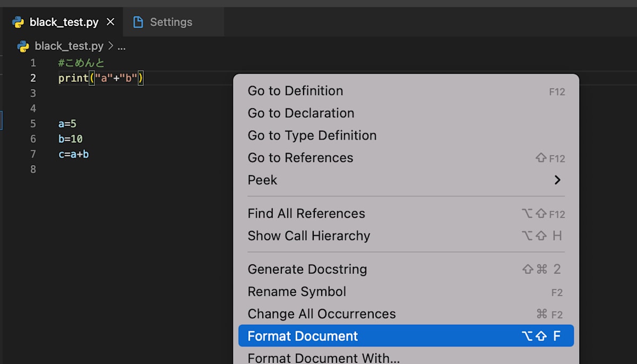The image size is (637, 364).
Task: Select Show Call Hierarchy
Action: point(406,236)
